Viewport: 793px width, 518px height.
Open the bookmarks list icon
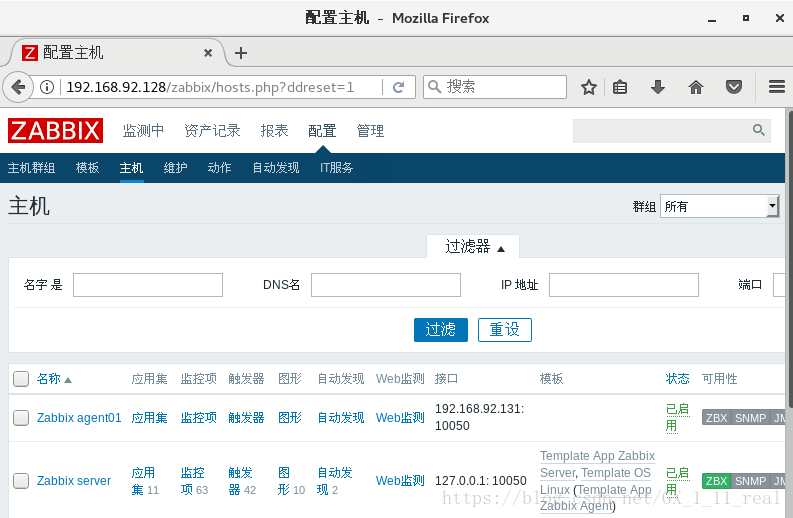point(620,87)
